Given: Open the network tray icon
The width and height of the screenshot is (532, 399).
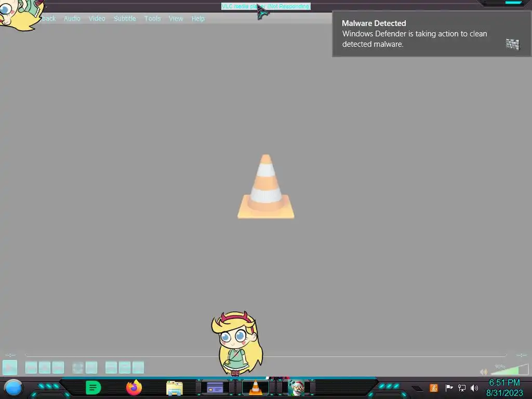Looking at the screenshot, I should pyautogui.click(x=462, y=388).
